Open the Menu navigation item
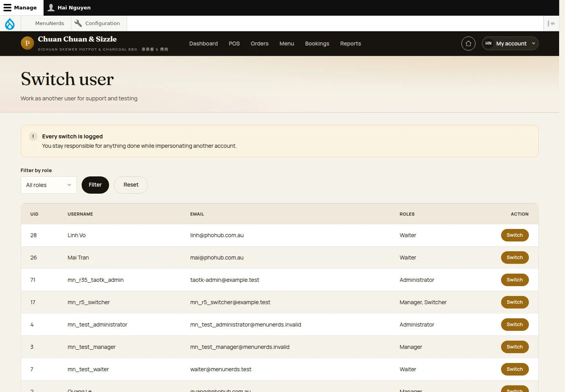The width and height of the screenshot is (565, 392). [x=287, y=44]
